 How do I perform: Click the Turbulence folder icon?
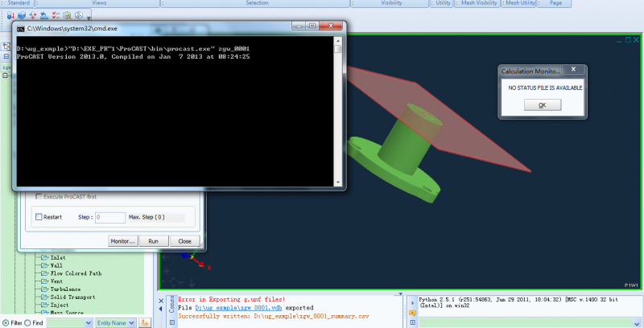point(44,289)
